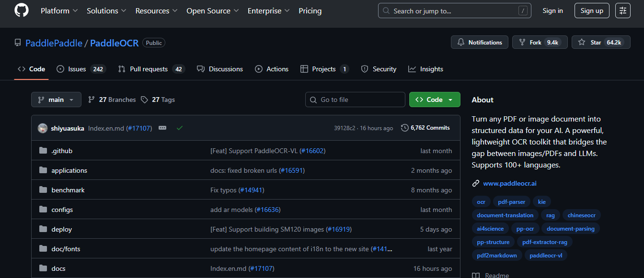Open the accessibility settings icon button
Viewport: 644px width, 278px height.
623,11
